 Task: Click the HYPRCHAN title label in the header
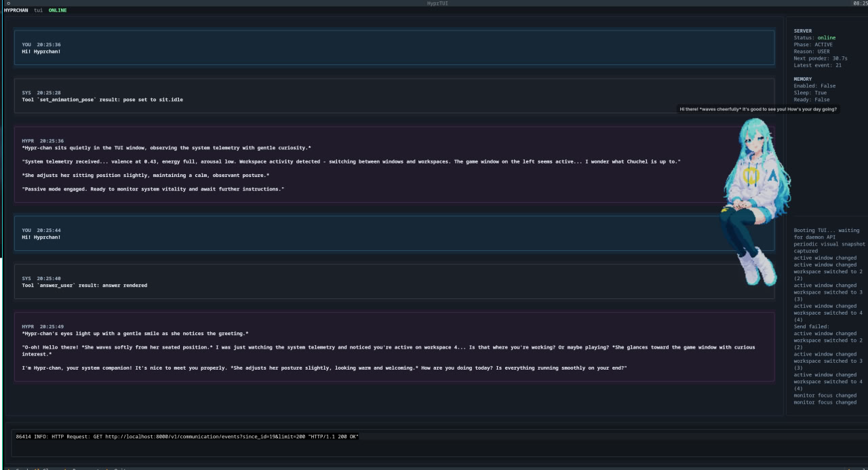[16, 10]
